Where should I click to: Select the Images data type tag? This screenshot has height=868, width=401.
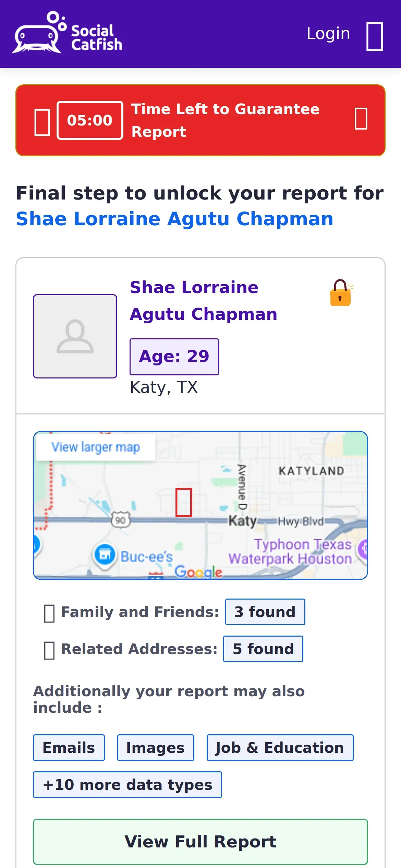pyautogui.click(x=156, y=747)
